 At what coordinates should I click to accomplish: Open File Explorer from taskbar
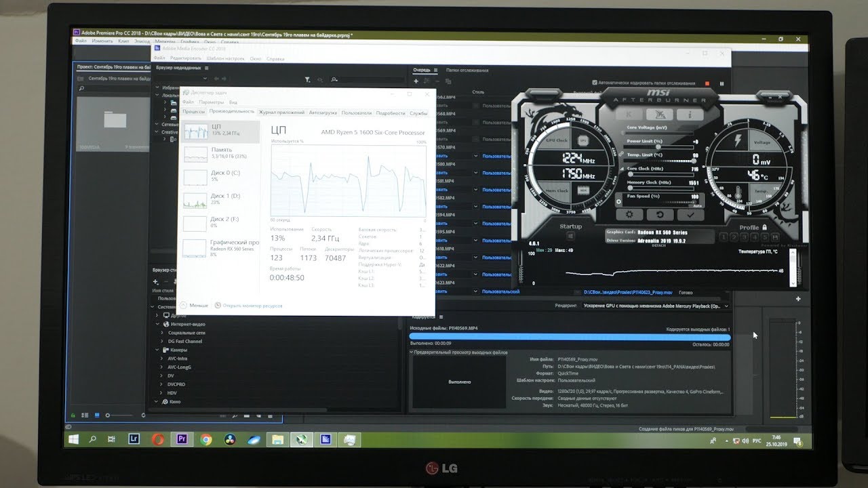tap(277, 439)
